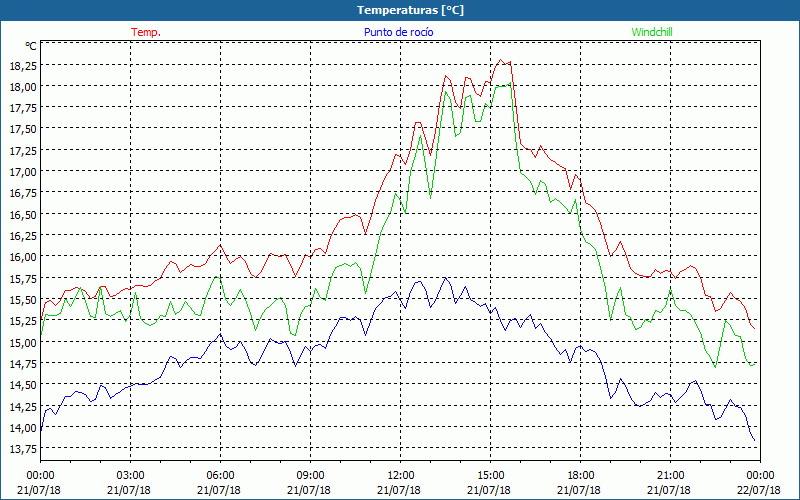Click the 21/07/18 date under 12:00

point(399,490)
